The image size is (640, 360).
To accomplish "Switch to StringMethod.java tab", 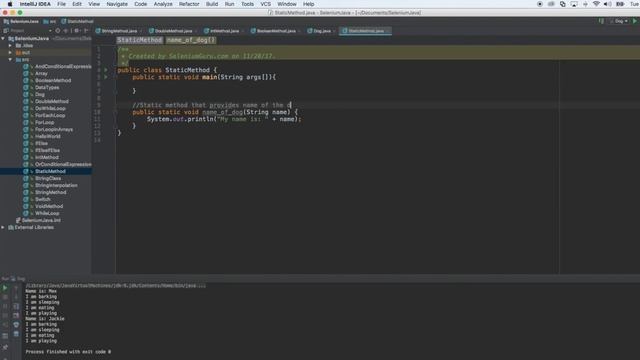I will pos(119,31).
